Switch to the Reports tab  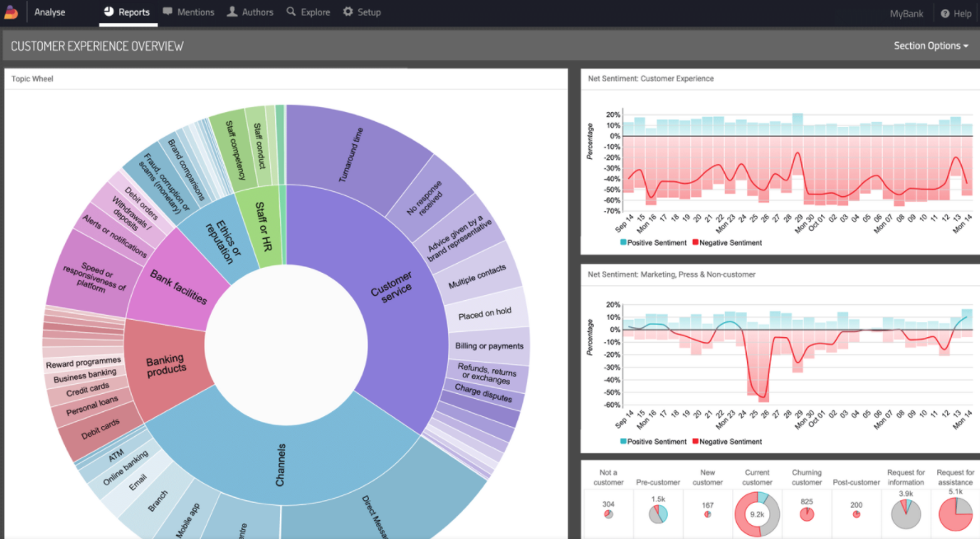(127, 12)
